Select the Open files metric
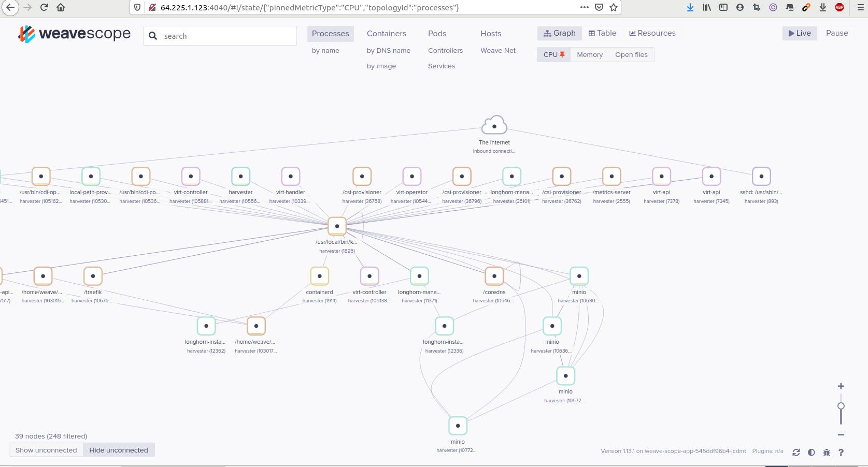 pos(631,54)
